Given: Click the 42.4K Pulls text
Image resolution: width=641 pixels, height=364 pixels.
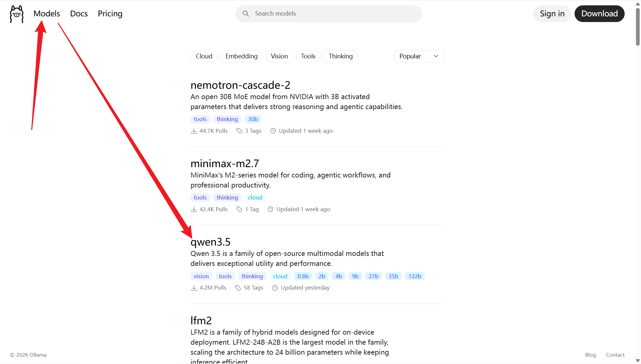Looking at the screenshot, I should click(213, 209).
